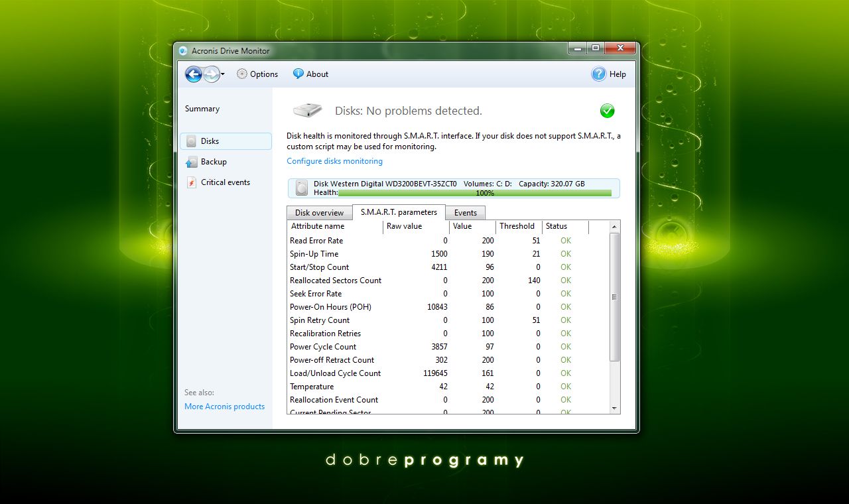Viewport: 849px width, 504px height.
Task: Click raw value 10843
Action: (x=437, y=307)
